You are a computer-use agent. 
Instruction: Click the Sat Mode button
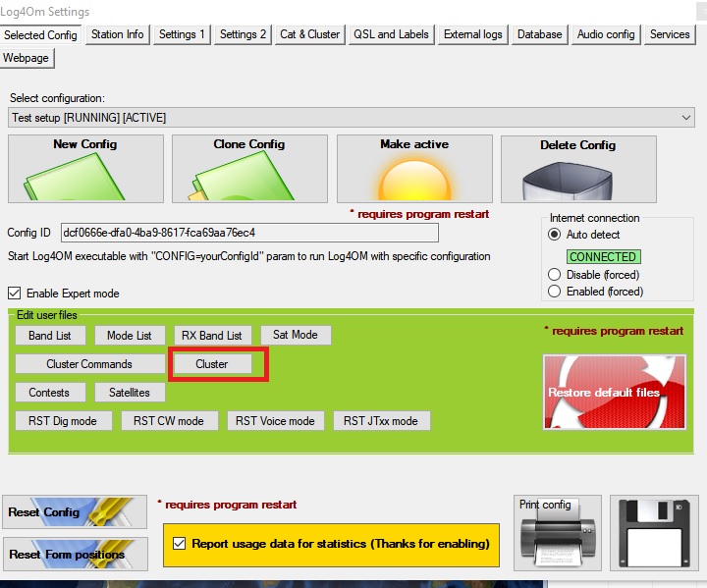click(x=296, y=335)
